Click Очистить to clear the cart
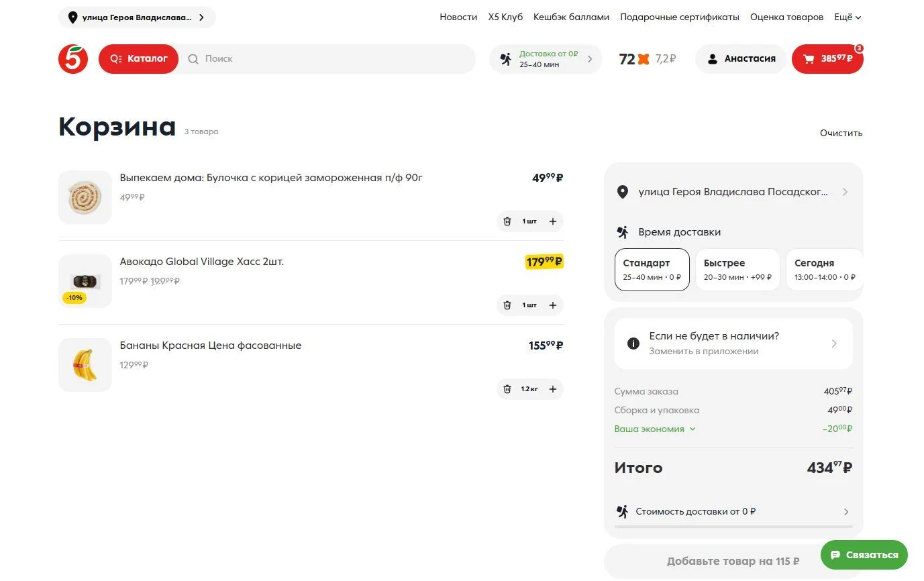 pyautogui.click(x=841, y=133)
